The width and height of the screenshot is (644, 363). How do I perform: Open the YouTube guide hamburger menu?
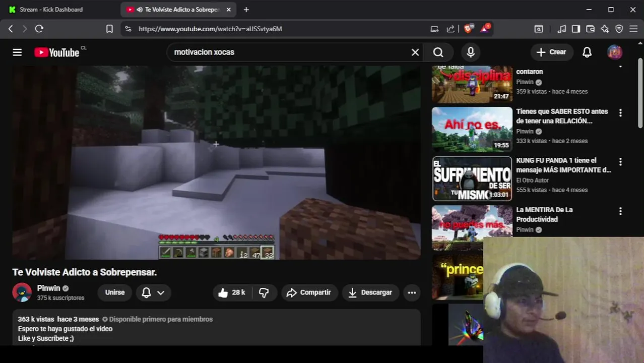coord(17,52)
